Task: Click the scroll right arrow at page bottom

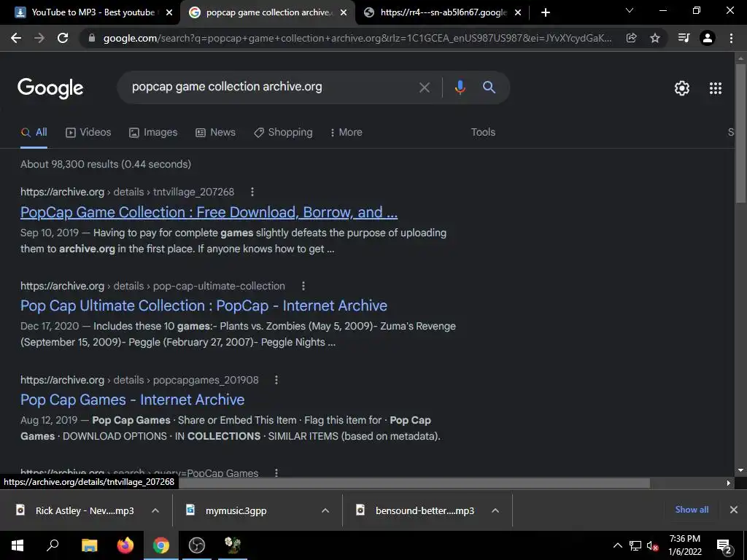Action: (x=729, y=483)
